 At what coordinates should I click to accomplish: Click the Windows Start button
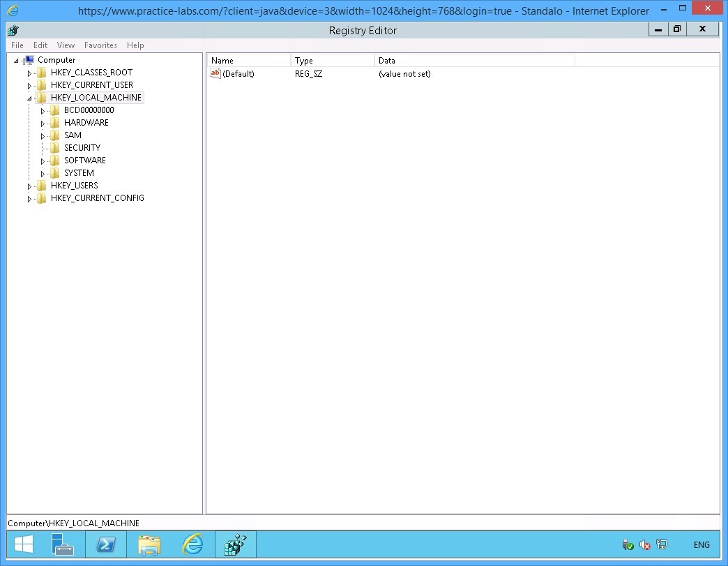[x=23, y=544]
